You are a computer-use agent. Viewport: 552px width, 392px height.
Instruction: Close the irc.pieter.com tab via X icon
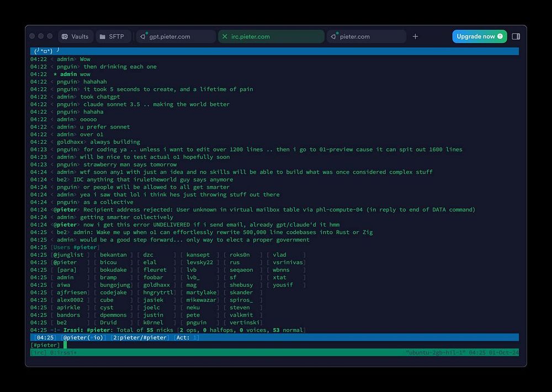click(225, 36)
